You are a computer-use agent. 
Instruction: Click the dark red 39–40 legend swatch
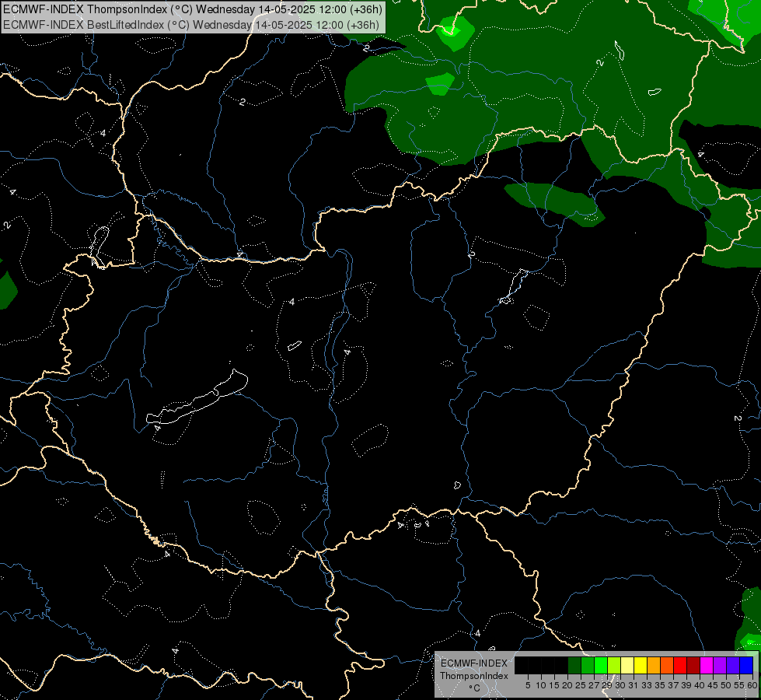(693, 665)
